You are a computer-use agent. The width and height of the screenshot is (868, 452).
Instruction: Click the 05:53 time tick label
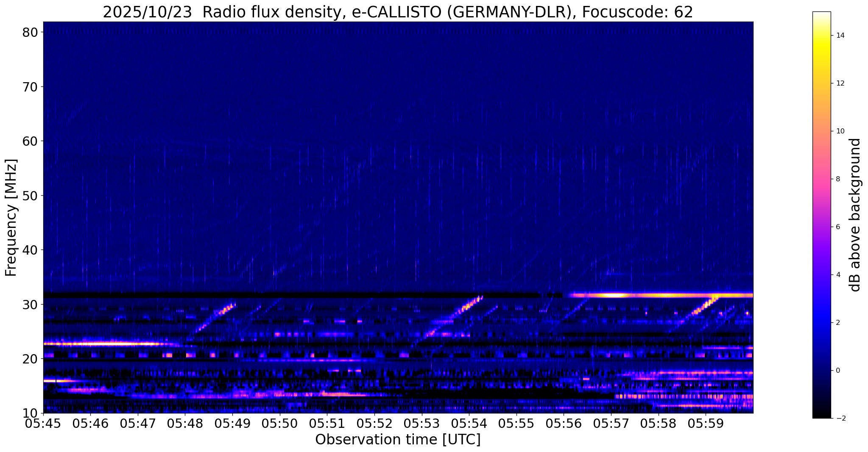pos(422,424)
